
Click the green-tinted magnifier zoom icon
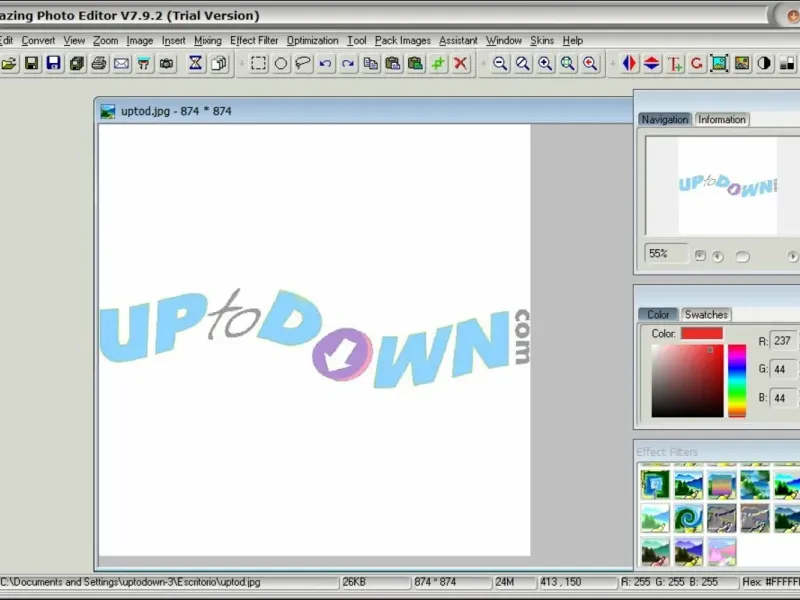pos(568,64)
